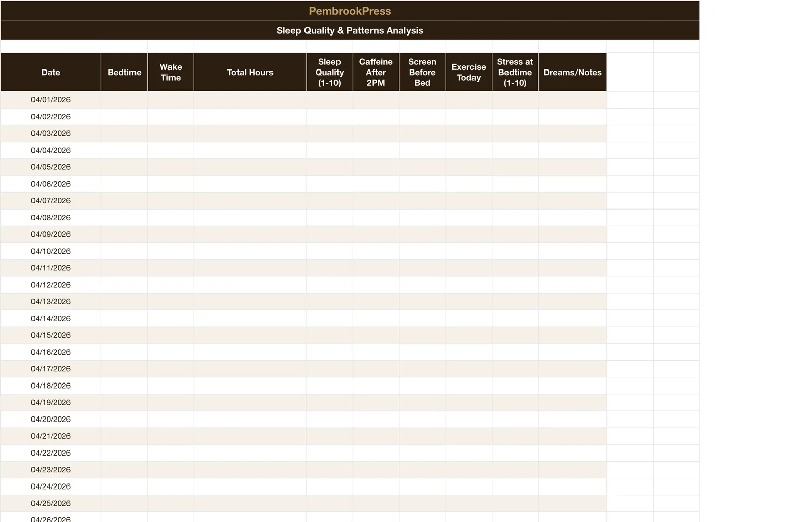
Task: Select the 04/12/2026 date cell
Action: 51,285
